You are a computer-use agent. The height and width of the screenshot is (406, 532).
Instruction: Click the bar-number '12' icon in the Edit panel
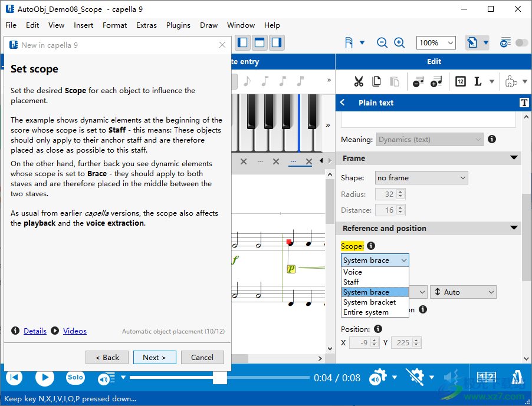pyautogui.click(x=460, y=81)
